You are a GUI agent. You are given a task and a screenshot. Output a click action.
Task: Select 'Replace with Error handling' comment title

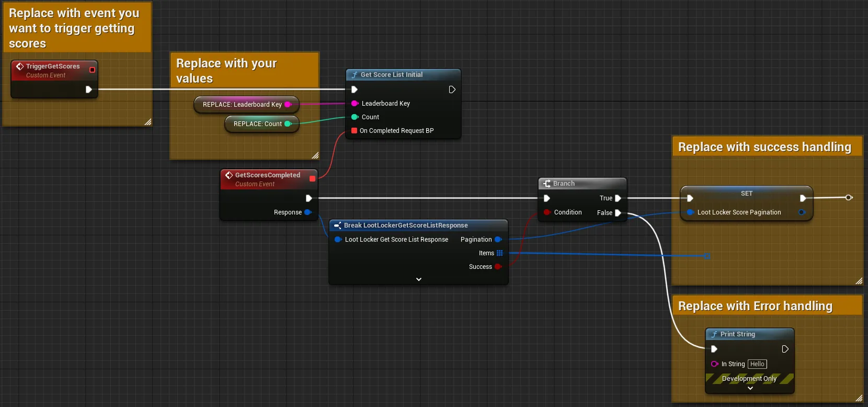click(755, 306)
